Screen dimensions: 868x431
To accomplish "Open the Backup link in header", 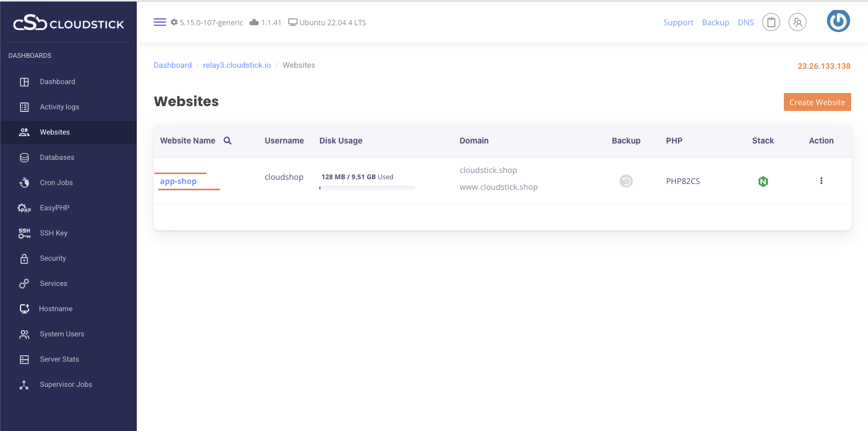I will click(x=715, y=23).
